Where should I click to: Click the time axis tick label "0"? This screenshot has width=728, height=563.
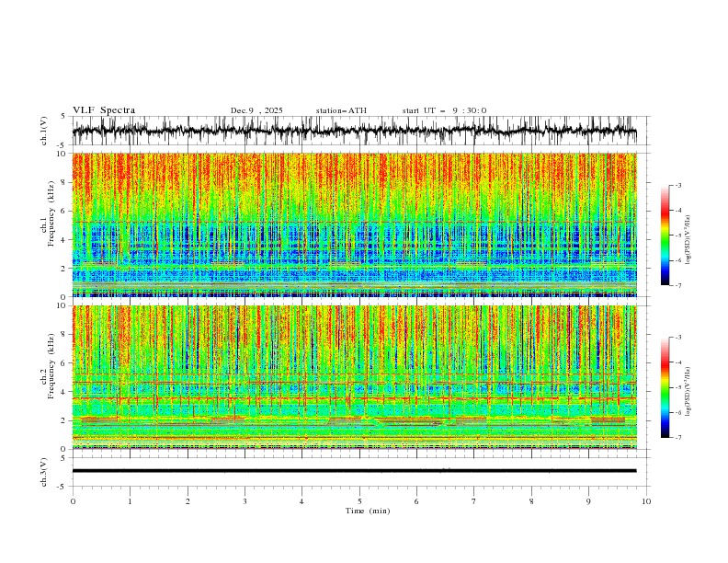pos(73,501)
